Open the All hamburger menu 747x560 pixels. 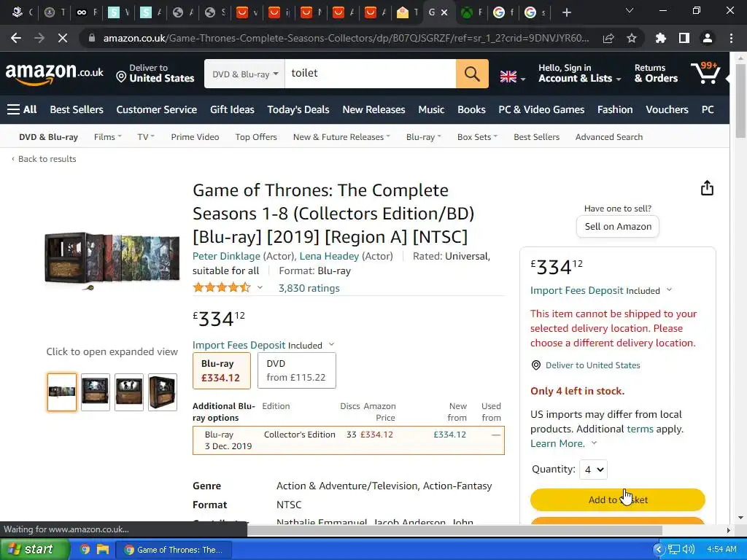tap(22, 109)
